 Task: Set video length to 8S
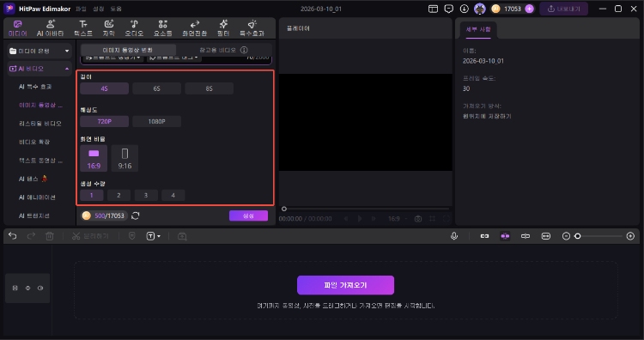click(x=209, y=88)
